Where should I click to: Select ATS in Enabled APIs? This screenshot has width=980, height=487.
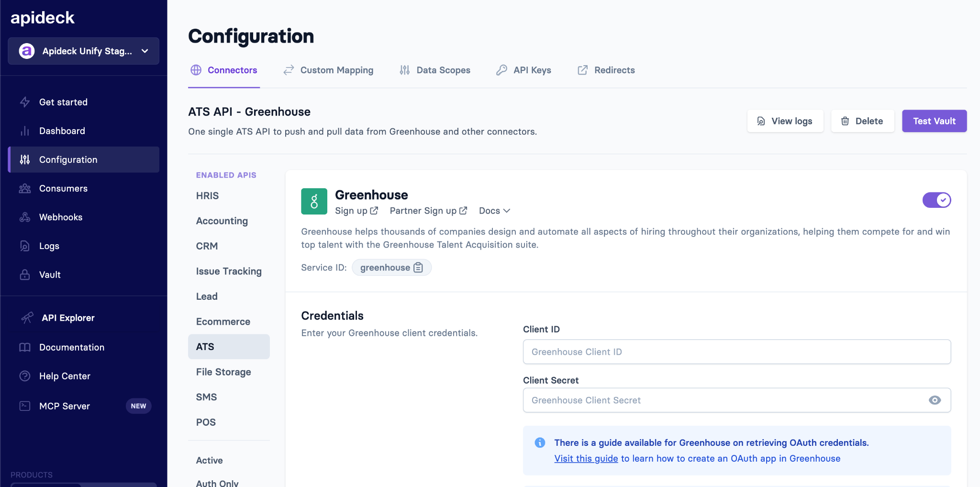pyautogui.click(x=229, y=347)
